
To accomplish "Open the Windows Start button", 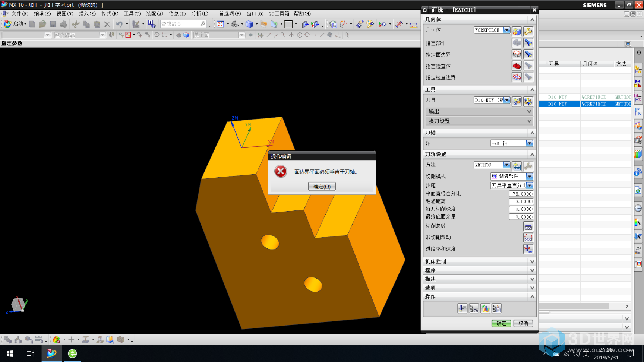I will (x=10, y=353).
